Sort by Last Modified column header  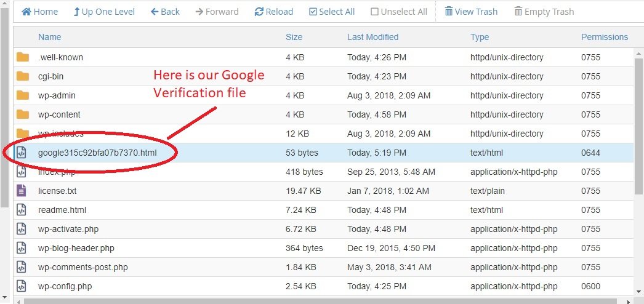pyautogui.click(x=372, y=37)
